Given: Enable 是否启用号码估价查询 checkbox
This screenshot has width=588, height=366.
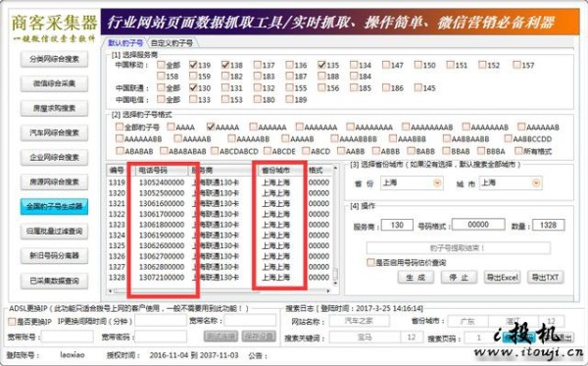Looking at the screenshot, I should click(x=370, y=262).
